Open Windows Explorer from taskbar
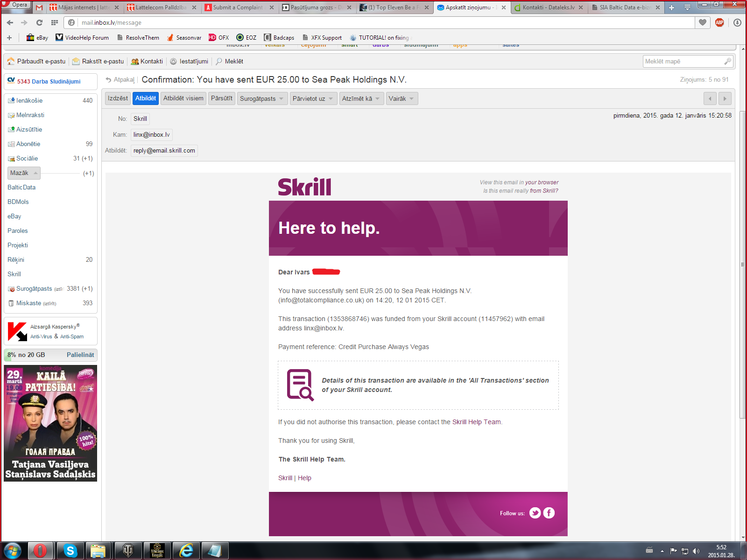 [x=98, y=551]
